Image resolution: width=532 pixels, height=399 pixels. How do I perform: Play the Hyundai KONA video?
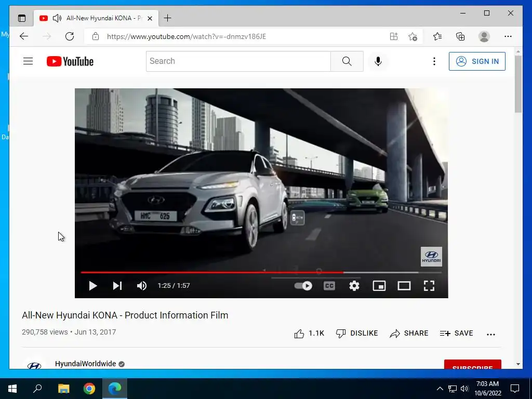click(92, 286)
